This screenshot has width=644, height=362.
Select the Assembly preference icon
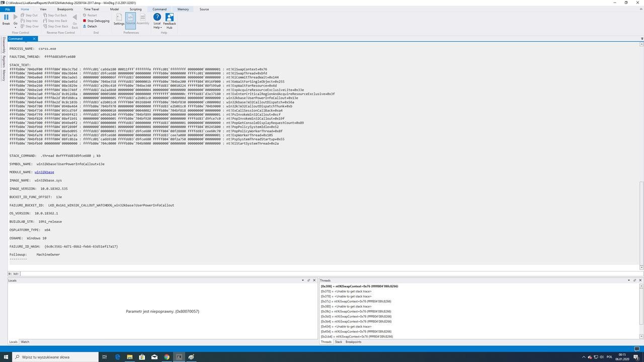click(143, 20)
